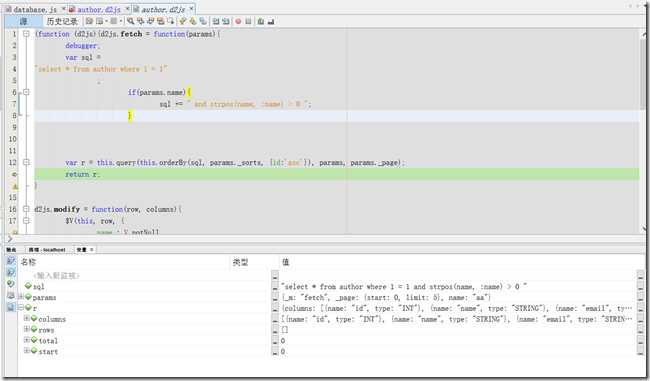
Task: Click second icon in Variables side toolbar
Action: click(x=11, y=272)
